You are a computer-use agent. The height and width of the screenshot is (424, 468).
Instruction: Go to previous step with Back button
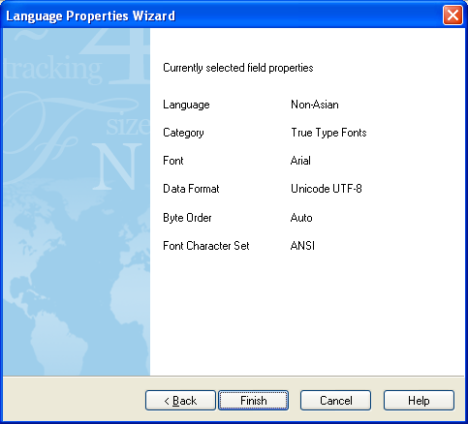coord(180,400)
